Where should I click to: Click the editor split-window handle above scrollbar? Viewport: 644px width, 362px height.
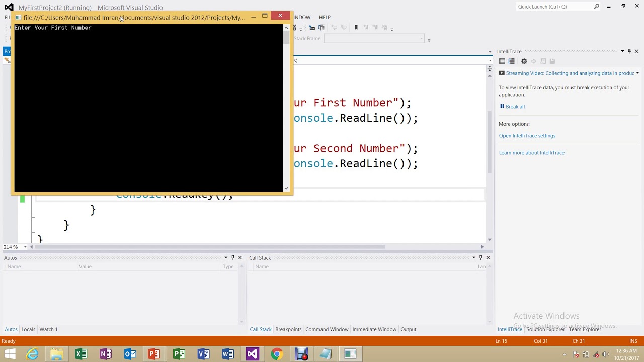click(x=490, y=68)
